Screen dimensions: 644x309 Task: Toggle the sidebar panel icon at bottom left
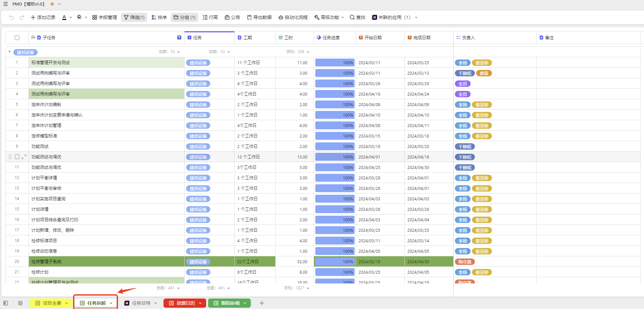point(6,303)
